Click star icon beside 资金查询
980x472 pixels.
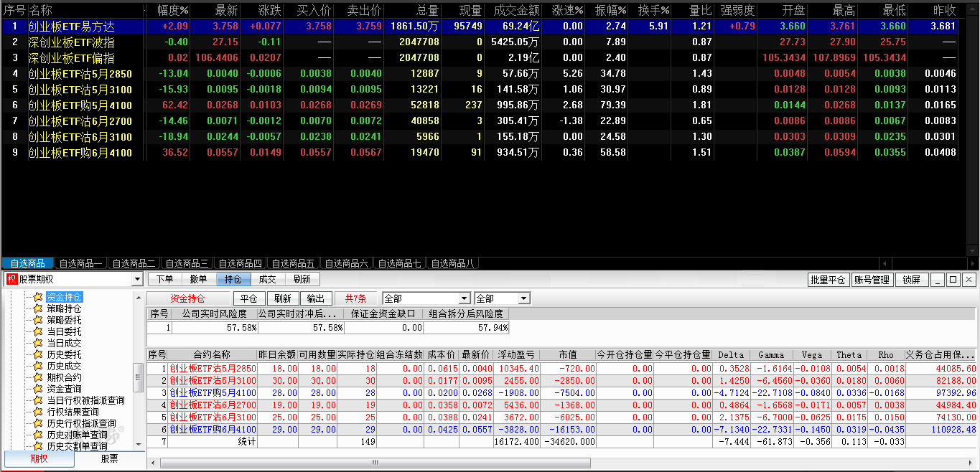tap(38, 389)
